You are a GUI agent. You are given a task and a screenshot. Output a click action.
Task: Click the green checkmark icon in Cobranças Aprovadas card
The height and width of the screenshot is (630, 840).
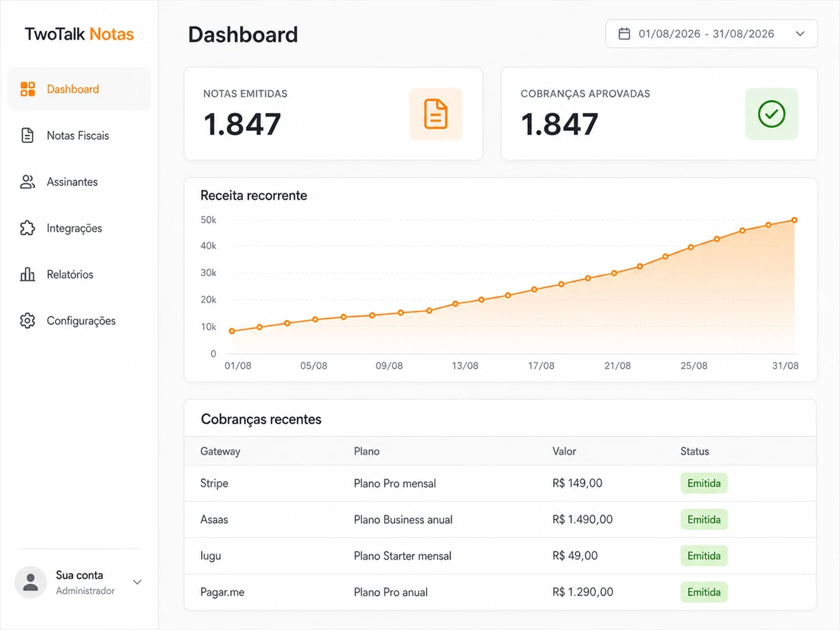772,114
